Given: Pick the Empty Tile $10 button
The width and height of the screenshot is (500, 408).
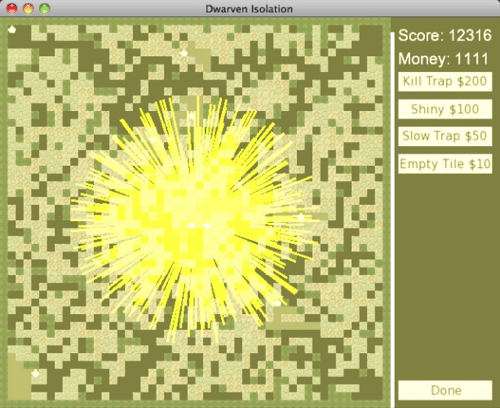Looking at the screenshot, I should pyautogui.click(x=445, y=164).
